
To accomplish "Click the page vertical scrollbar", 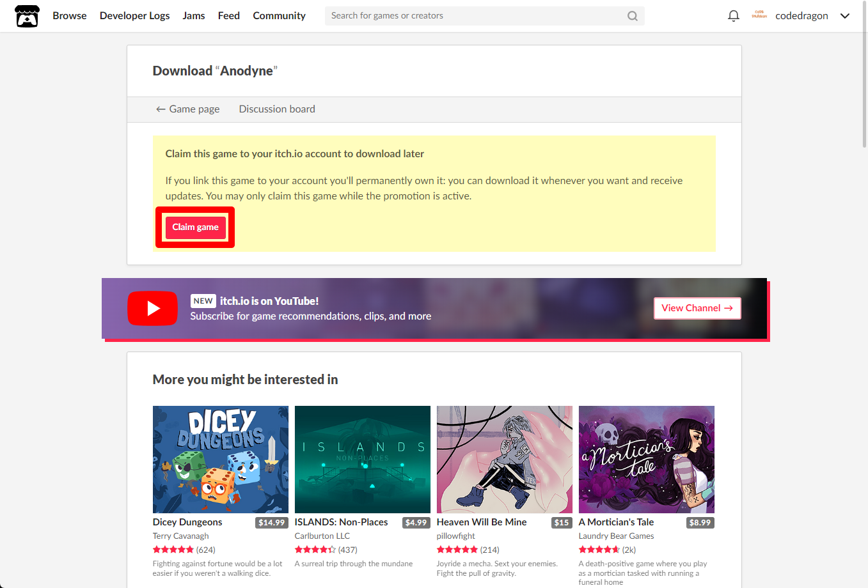I will (x=865, y=75).
